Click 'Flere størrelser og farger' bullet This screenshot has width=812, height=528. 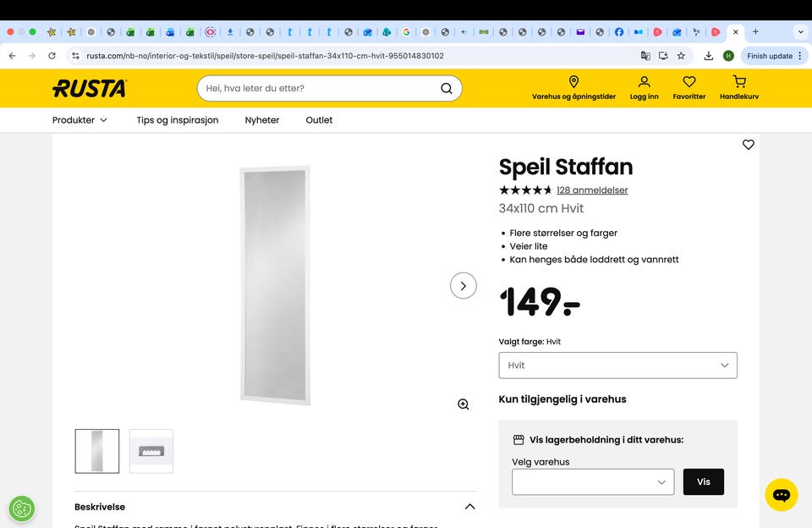point(563,234)
